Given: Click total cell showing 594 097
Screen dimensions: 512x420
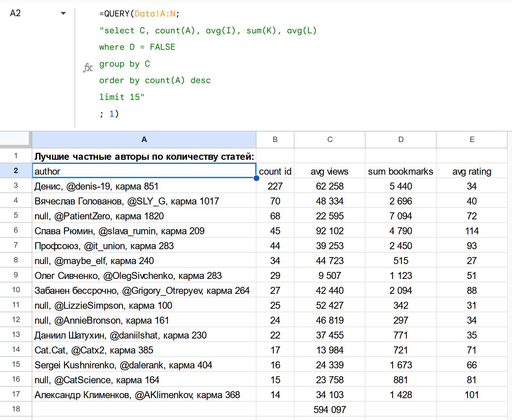Looking at the screenshot, I should click(330, 410).
